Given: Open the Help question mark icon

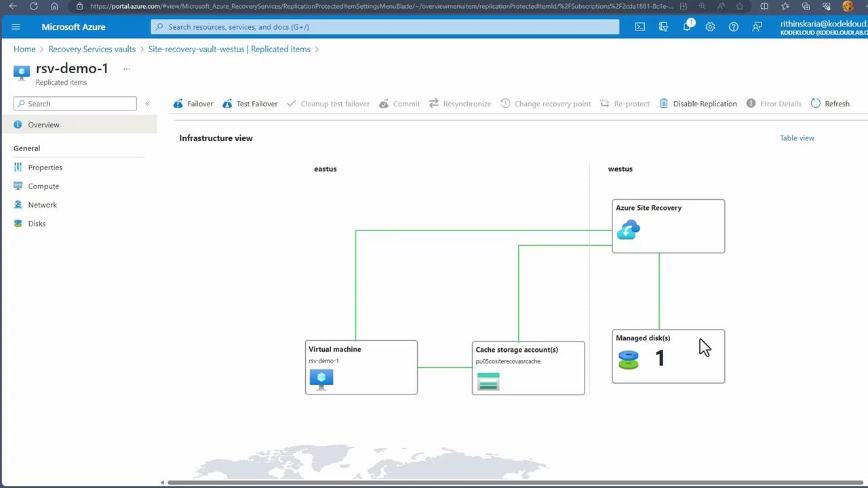Looking at the screenshot, I should (734, 27).
